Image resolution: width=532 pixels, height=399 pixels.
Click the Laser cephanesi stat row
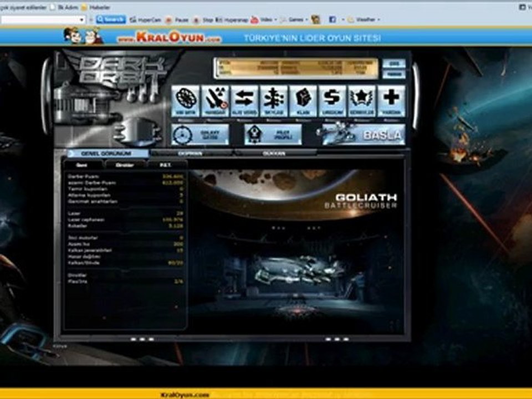(x=126, y=220)
